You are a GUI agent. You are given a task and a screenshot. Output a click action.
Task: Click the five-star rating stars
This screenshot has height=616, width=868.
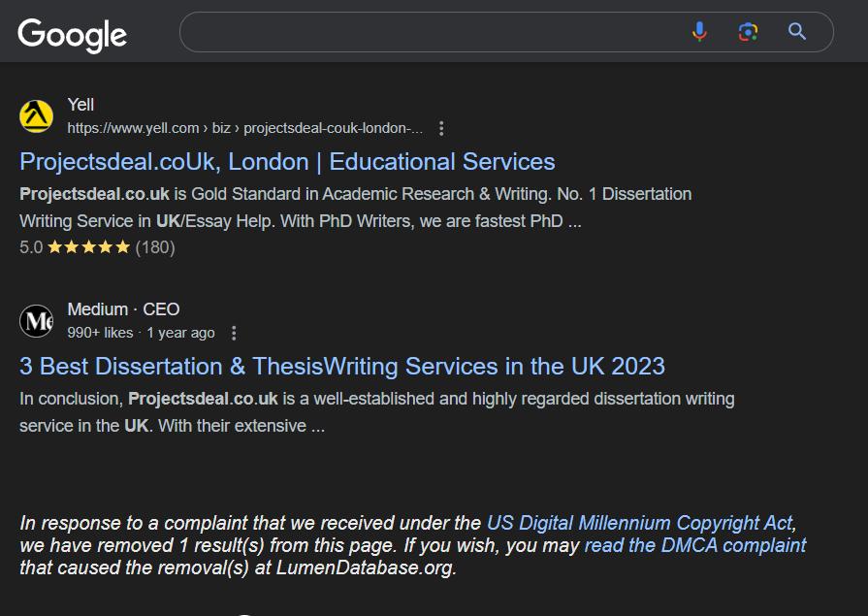click(88, 247)
